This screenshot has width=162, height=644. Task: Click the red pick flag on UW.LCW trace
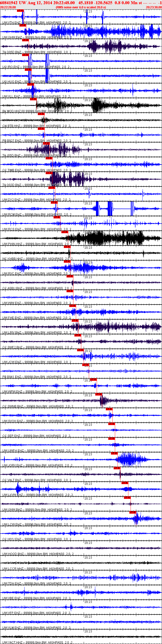click(133, 512)
